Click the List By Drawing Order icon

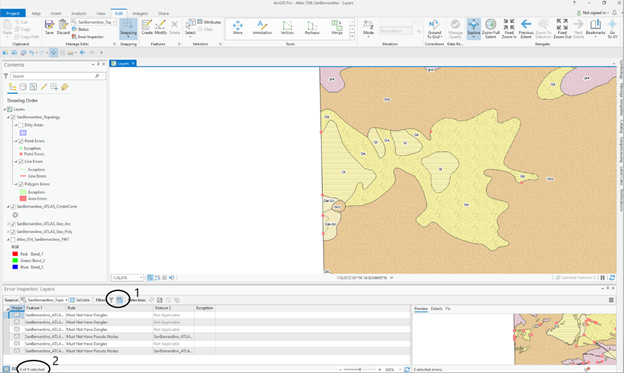click(x=12, y=87)
